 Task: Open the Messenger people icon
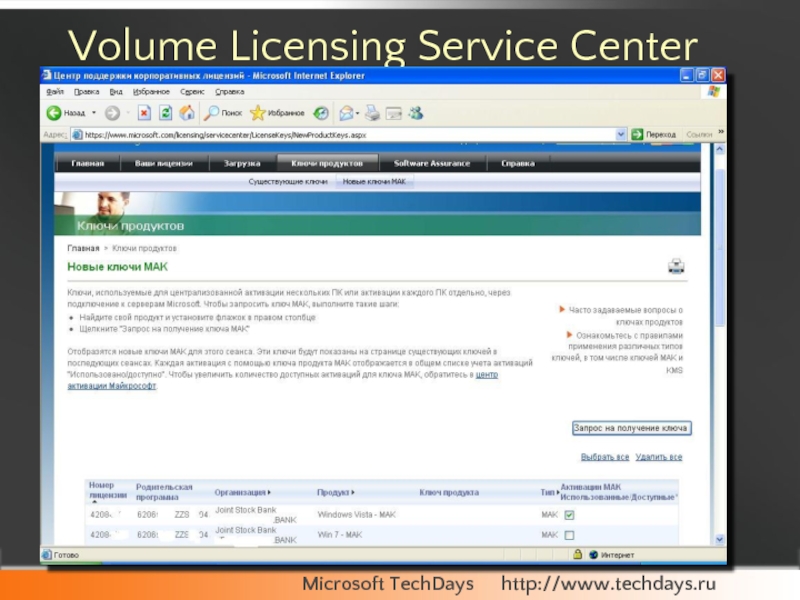point(416,113)
